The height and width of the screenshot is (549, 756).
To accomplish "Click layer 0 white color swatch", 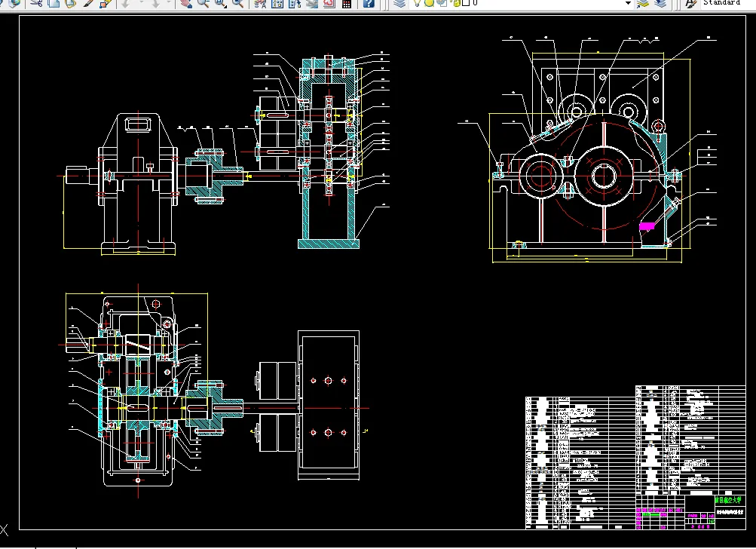I will coord(466,3).
